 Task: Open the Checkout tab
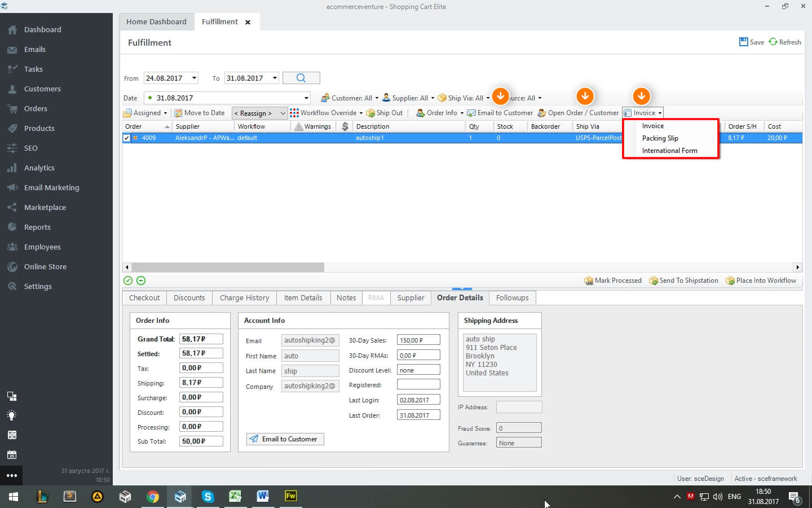tap(144, 297)
